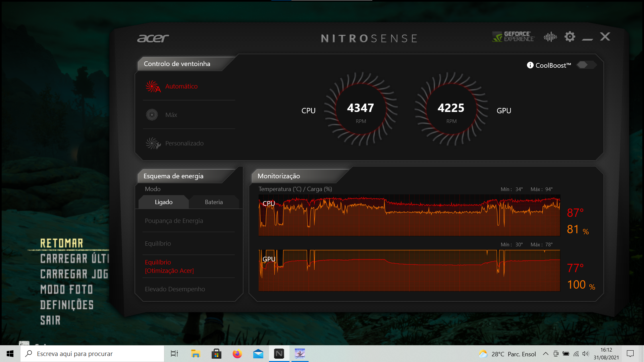The image size is (644, 362).
Task: Click the taskbar search box
Action: click(92, 354)
